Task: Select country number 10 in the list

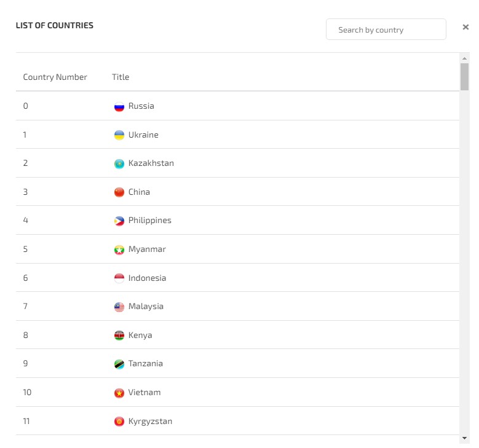Action: (x=237, y=392)
